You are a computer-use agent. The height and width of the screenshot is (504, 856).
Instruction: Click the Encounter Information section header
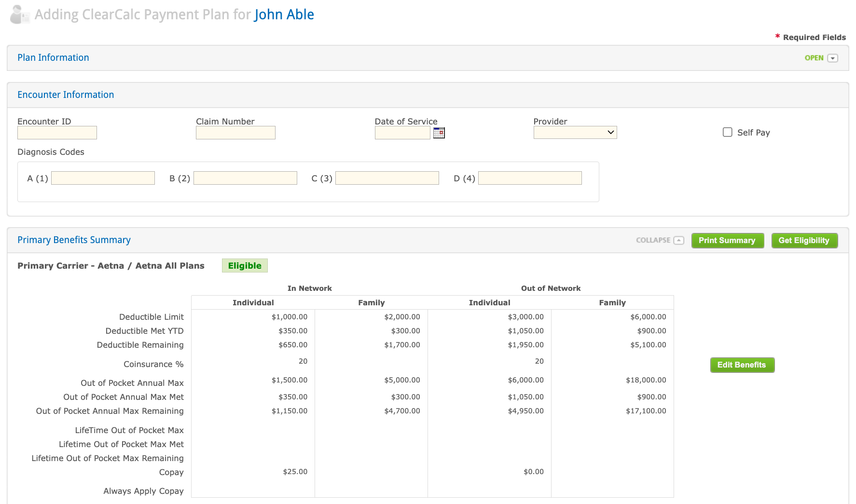(x=65, y=95)
